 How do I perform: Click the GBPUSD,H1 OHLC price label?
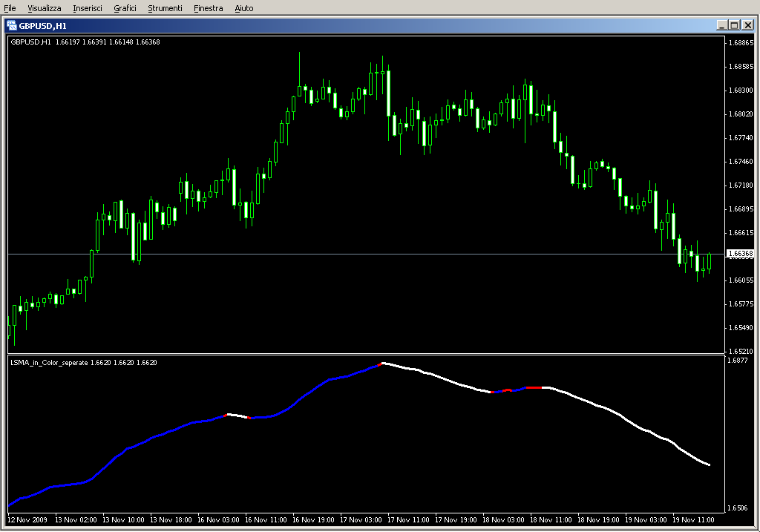tap(85, 42)
